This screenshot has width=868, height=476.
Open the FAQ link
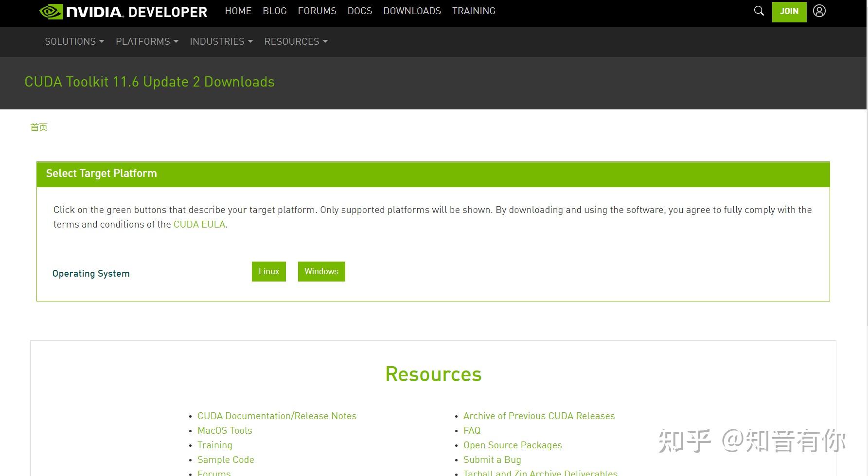point(472,430)
